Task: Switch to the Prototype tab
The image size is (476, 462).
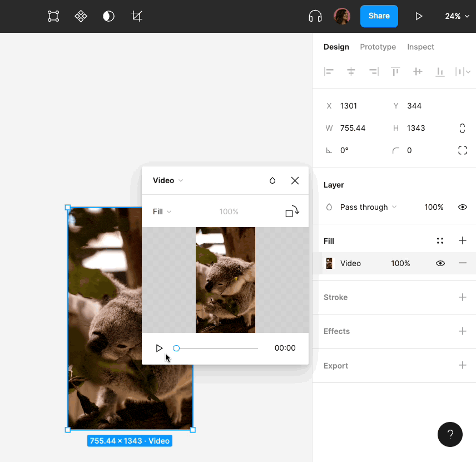Action: 378,47
